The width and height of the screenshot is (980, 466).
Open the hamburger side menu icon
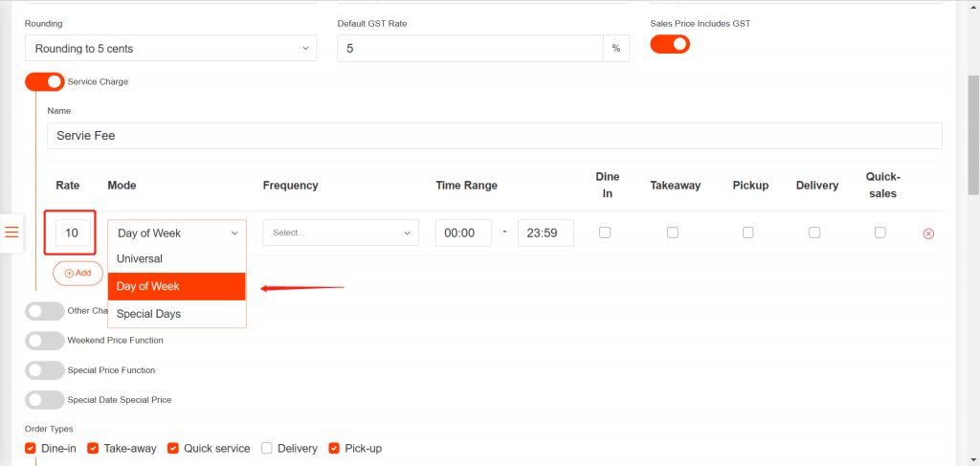point(12,233)
